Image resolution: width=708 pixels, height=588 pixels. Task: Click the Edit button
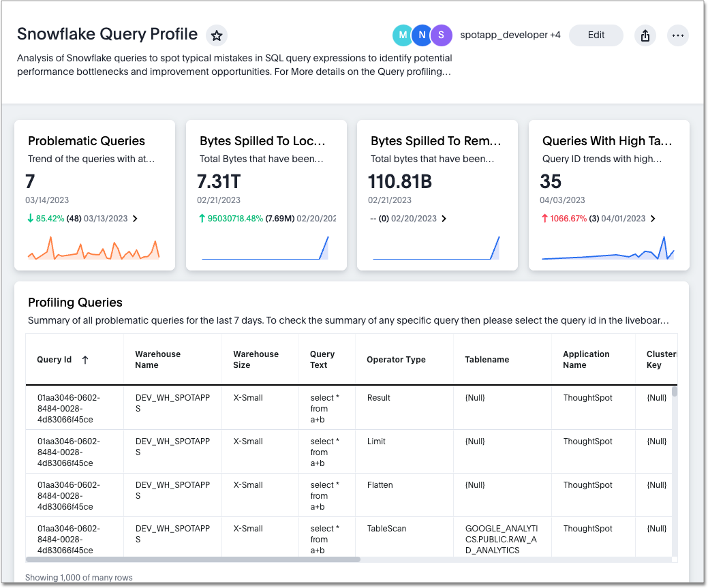(x=596, y=35)
